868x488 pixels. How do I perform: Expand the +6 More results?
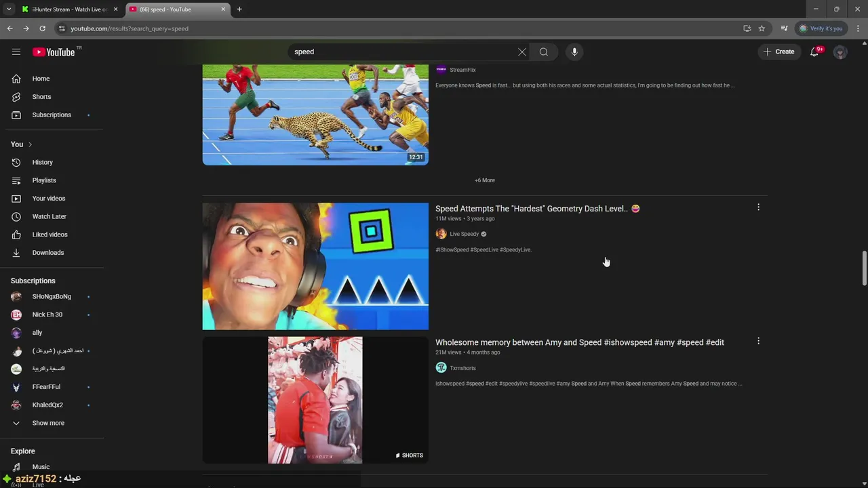click(x=485, y=180)
